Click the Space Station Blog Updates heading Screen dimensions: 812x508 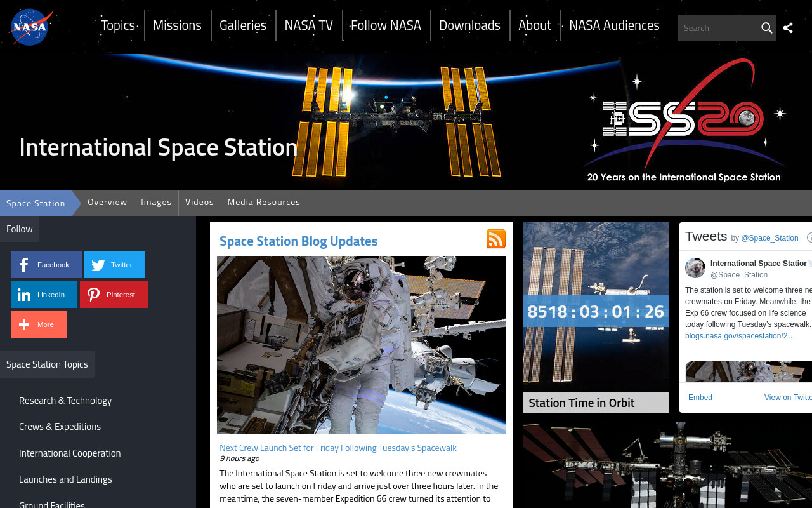[x=298, y=241]
